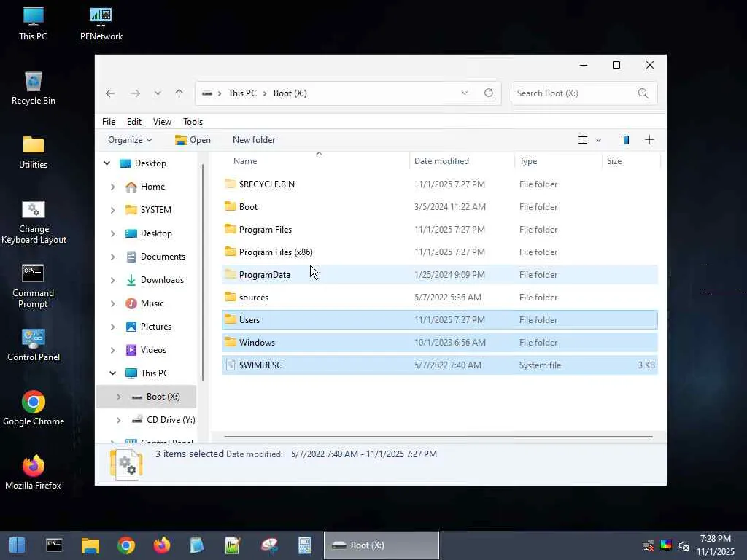The image size is (747, 560).
Task: Sort by Type column header
Action: [558, 161]
